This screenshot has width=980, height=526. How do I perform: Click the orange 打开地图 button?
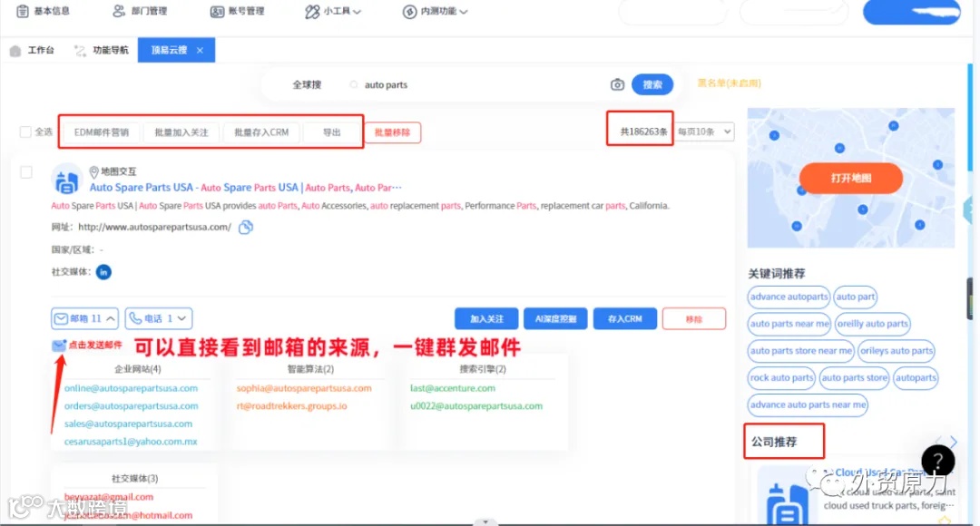pyautogui.click(x=850, y=178)
